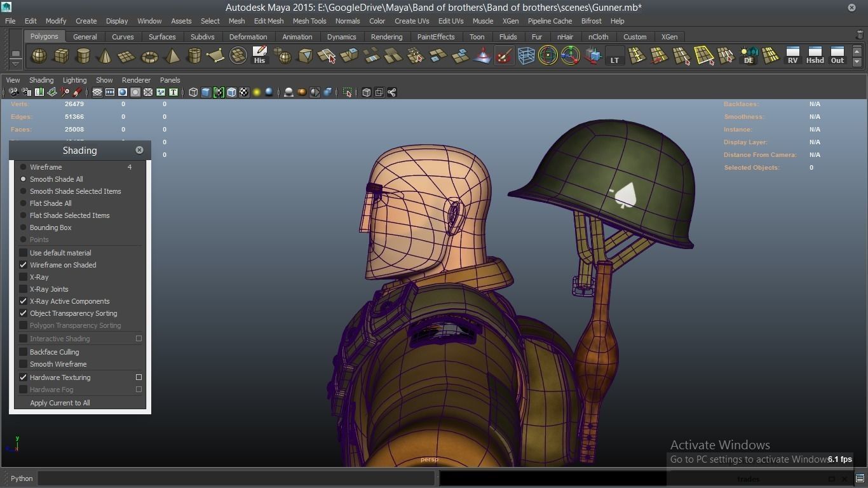This screenshot has height=488, width=868.
Task: Switch to the Deformation shelf tab
Action: pos(248,37)
